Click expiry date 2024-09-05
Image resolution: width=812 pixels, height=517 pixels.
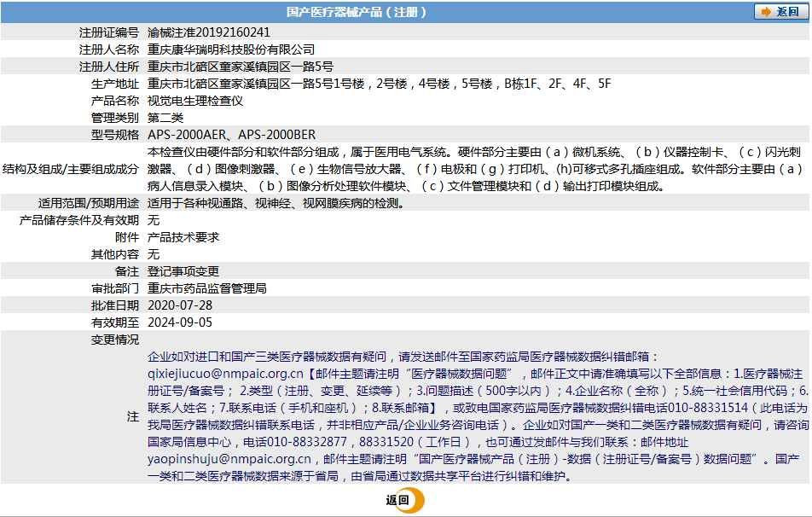pos(180,322)
